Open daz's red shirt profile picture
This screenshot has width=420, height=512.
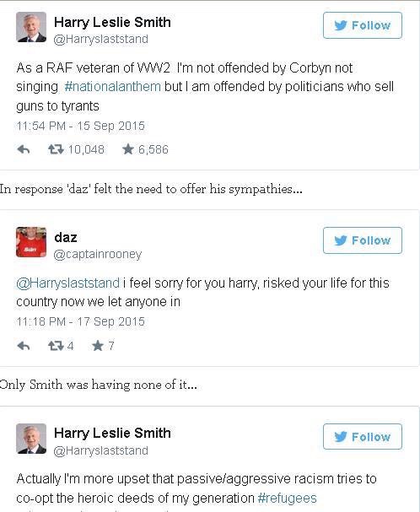pyautogui.click(x=31, y=242)
